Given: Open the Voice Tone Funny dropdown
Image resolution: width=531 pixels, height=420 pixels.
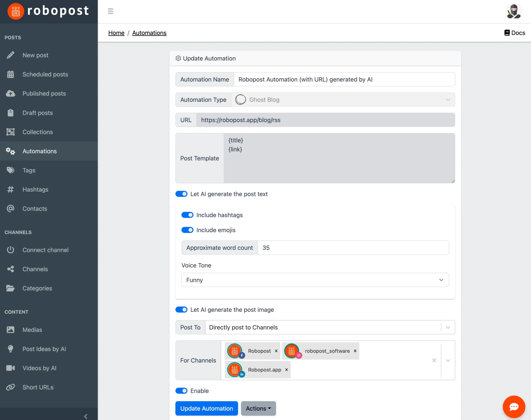Looking at the screenshot, I should click(315, 280).
